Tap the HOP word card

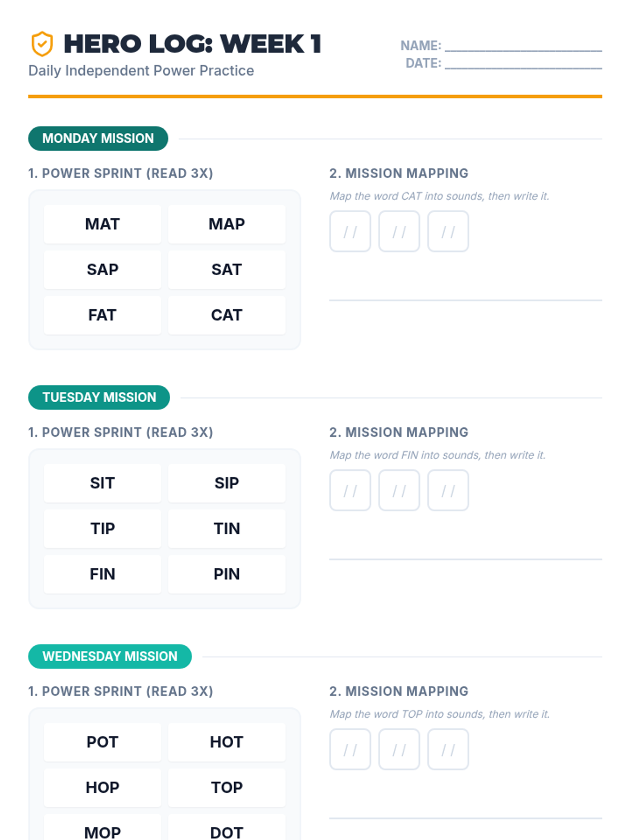point(102,787)
